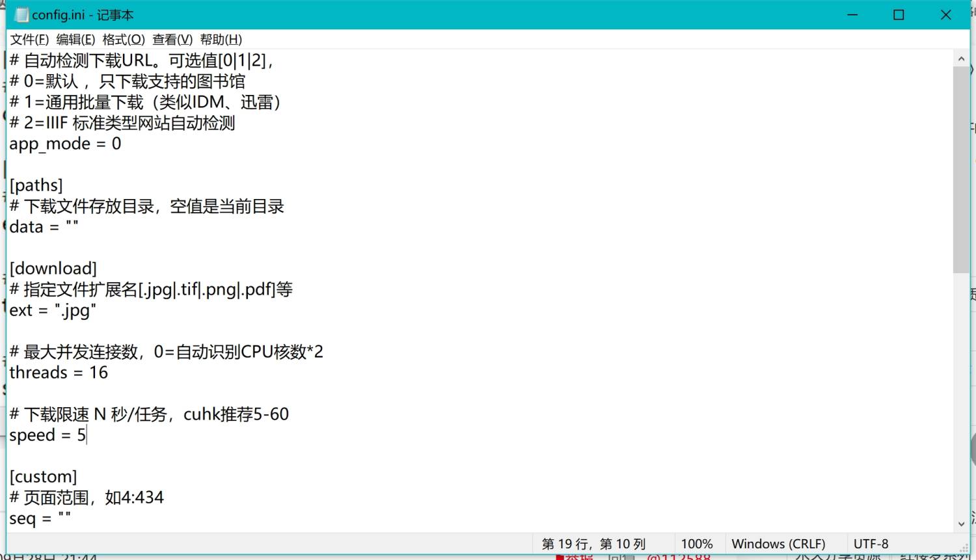This screenshot has width=976, height=560.
Task: Click the UTF-8 encoding status indicator
Action: click(x=871, y=544)
